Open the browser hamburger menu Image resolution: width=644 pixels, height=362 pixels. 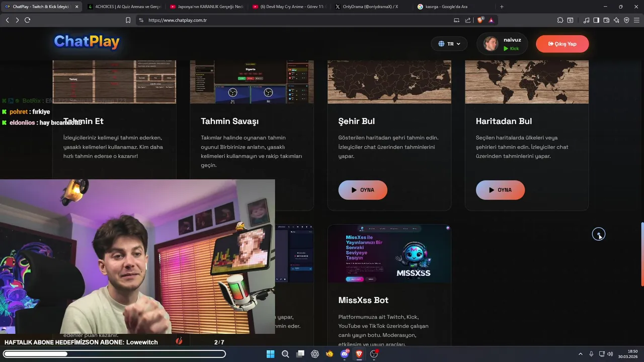pos(637,20)
